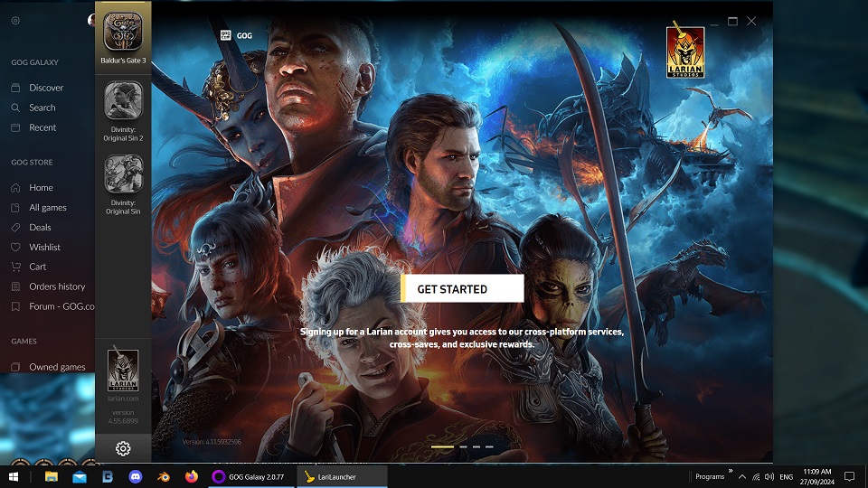Click the Larian Studios logo in launcher sidebar

[x=123, y=370]
